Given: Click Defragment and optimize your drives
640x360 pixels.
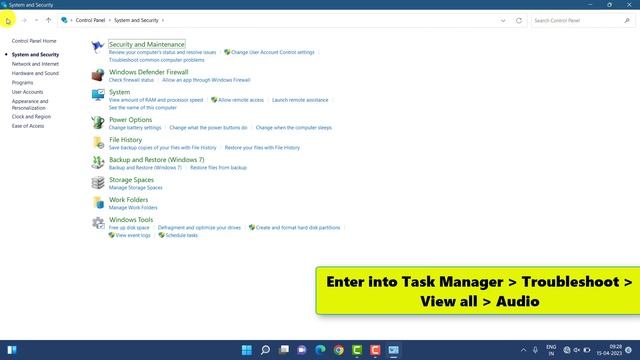Looking at the screenshot, I should pos(199,228).
